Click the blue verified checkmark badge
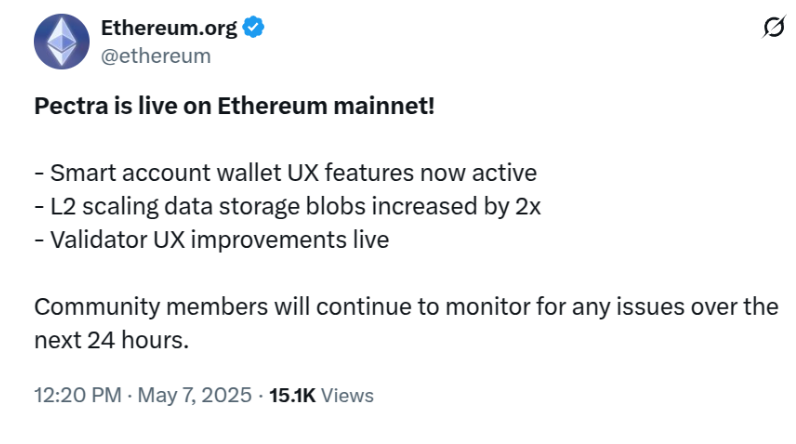The height and width of the screenshot is (444, 796). 253,27
